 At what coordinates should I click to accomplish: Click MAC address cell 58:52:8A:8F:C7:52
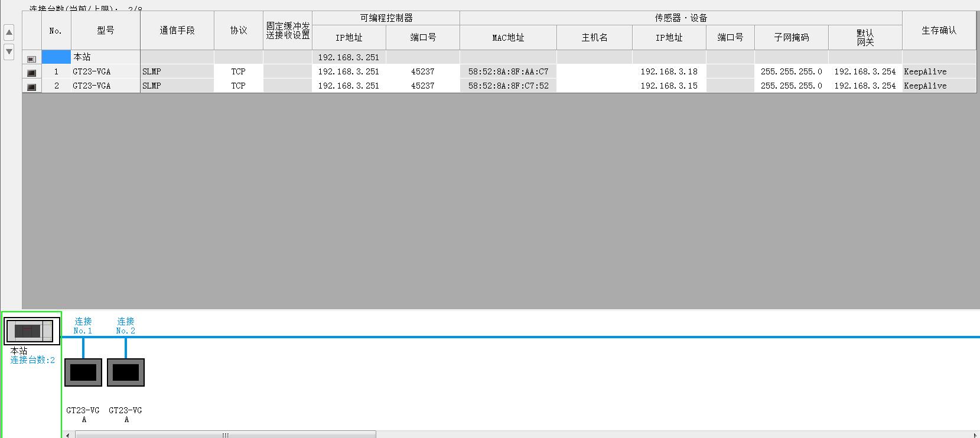(507, 86)
